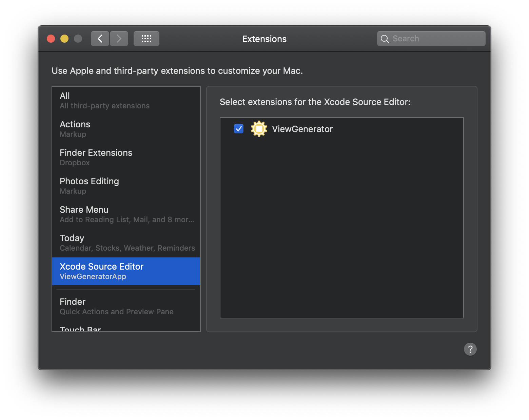Click into the Search field
Viewport: 529px width, 420px height.
tap(431, 39)
